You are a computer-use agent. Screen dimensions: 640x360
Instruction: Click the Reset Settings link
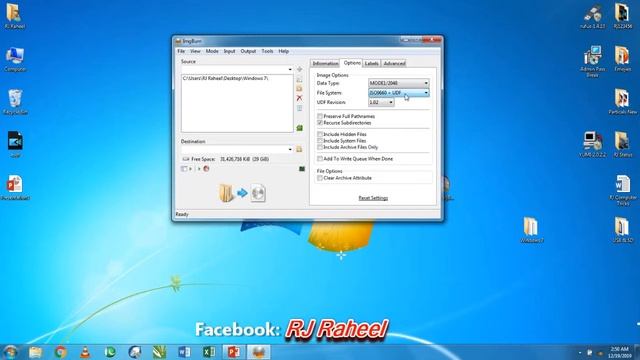pos(373,198)
